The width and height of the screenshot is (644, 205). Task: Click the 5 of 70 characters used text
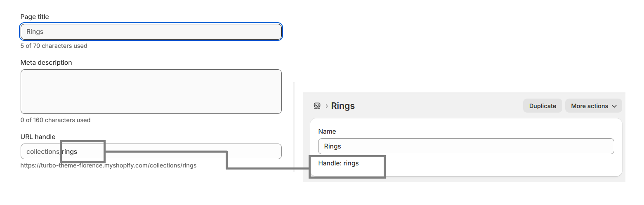[x=54, y=46]
